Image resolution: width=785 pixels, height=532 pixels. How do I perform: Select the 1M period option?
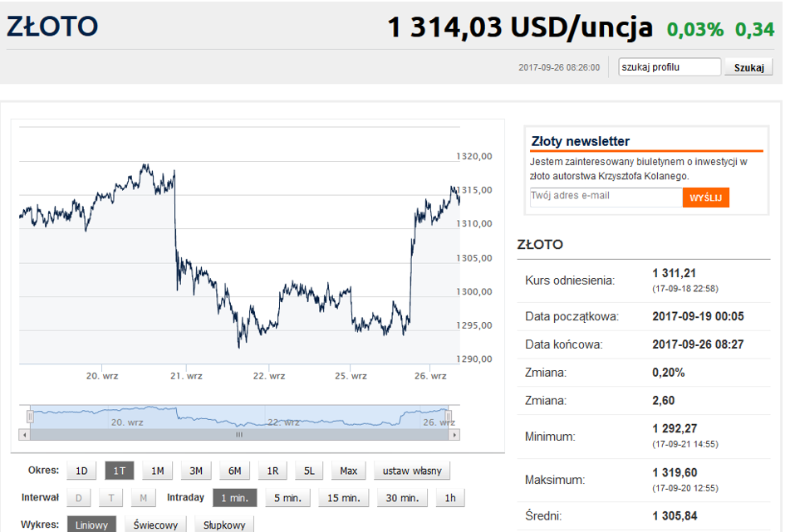[157, 471]
